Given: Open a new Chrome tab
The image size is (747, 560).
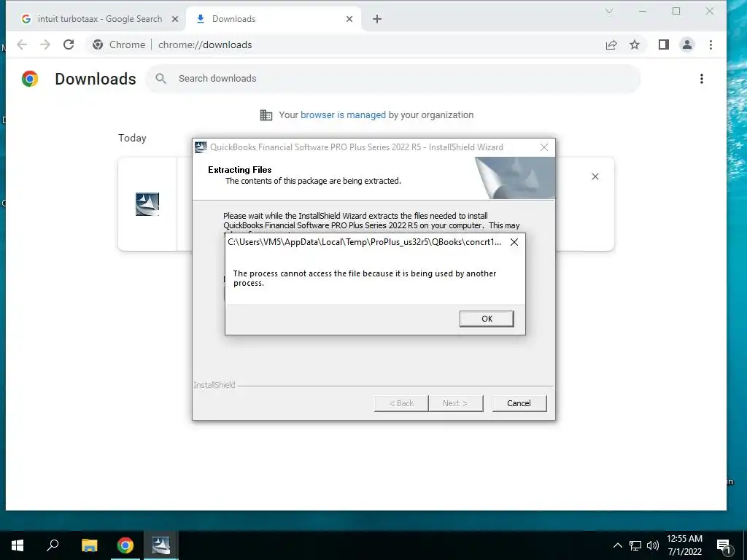Looking at the screenshot, I should (x=377, y=19).
